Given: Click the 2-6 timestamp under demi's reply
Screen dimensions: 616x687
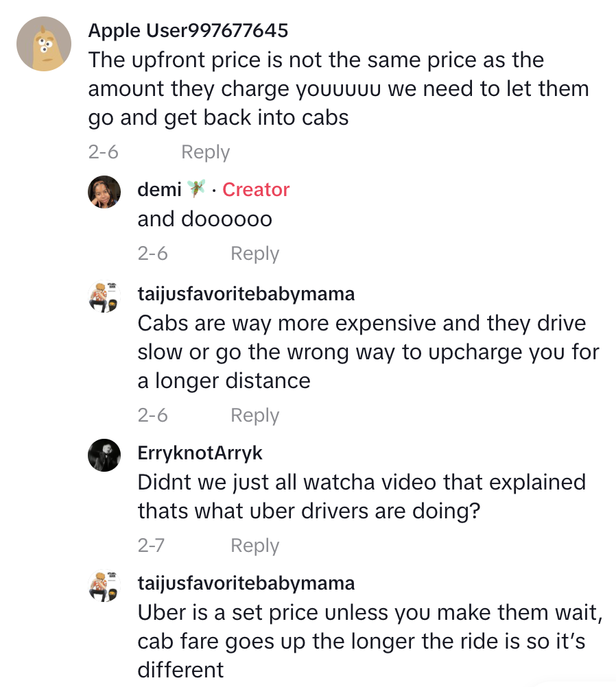Looking at the screenshot, I should click(x=152, y=254).
